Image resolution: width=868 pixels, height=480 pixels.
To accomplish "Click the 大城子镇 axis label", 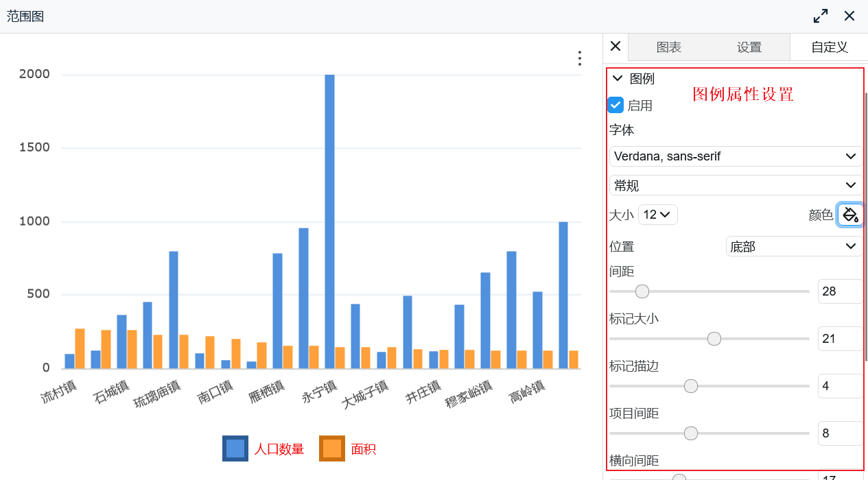I will [x=366, y=394].
